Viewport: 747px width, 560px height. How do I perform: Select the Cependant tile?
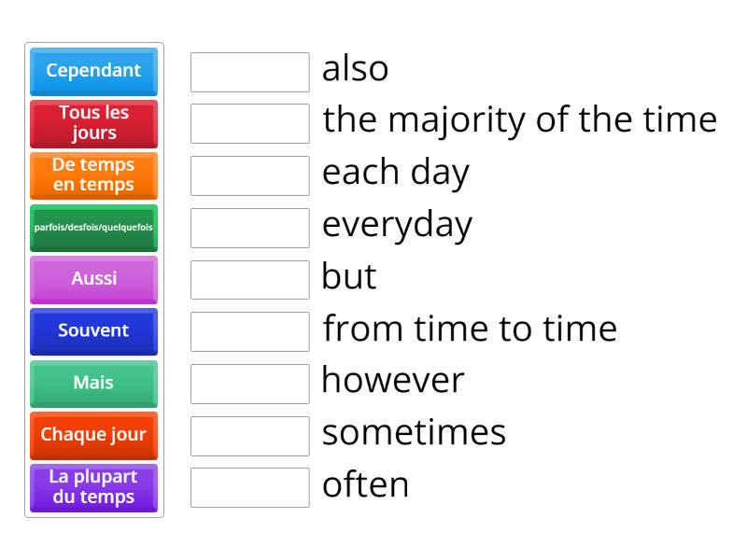click(x=93, y=71)
